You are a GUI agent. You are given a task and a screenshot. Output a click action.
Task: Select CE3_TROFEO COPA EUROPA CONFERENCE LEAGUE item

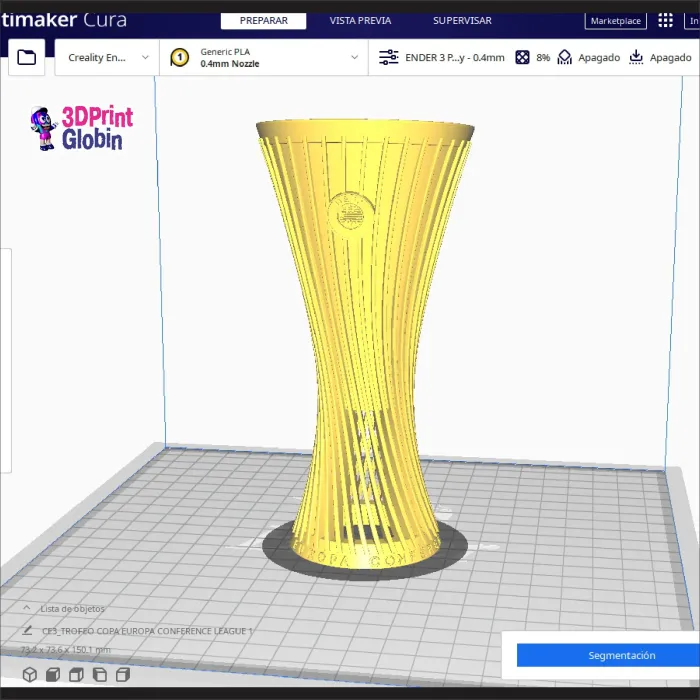click(147, 631)
